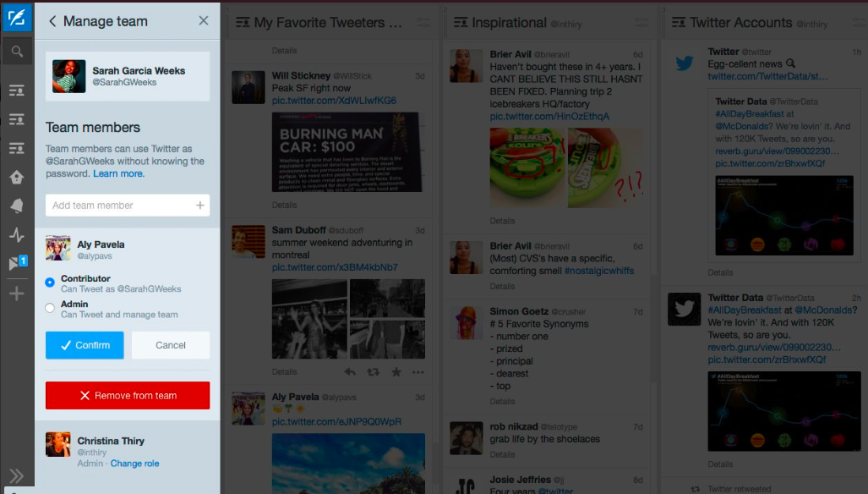Click Christina Thiry's avatar in team list

[x=58, y=444]
